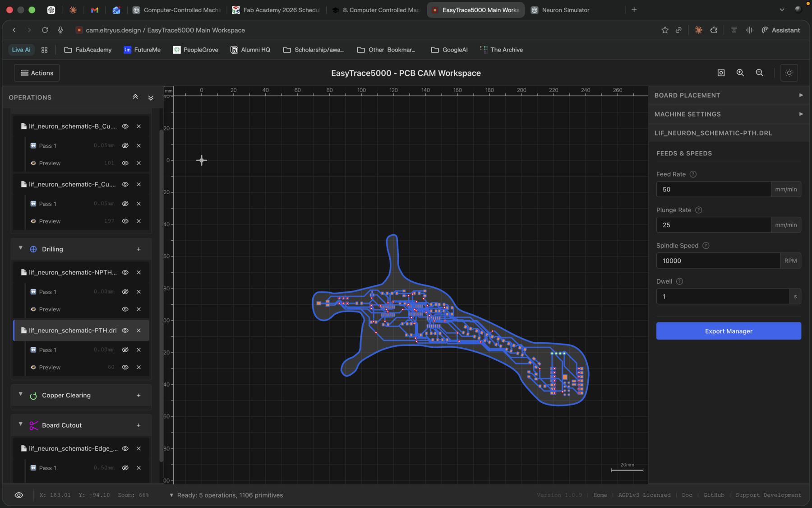Image resolution: width=812 pixels, height=508 pixels.
Task: Expand the Machine Settings section
Action: click(801, 114)
